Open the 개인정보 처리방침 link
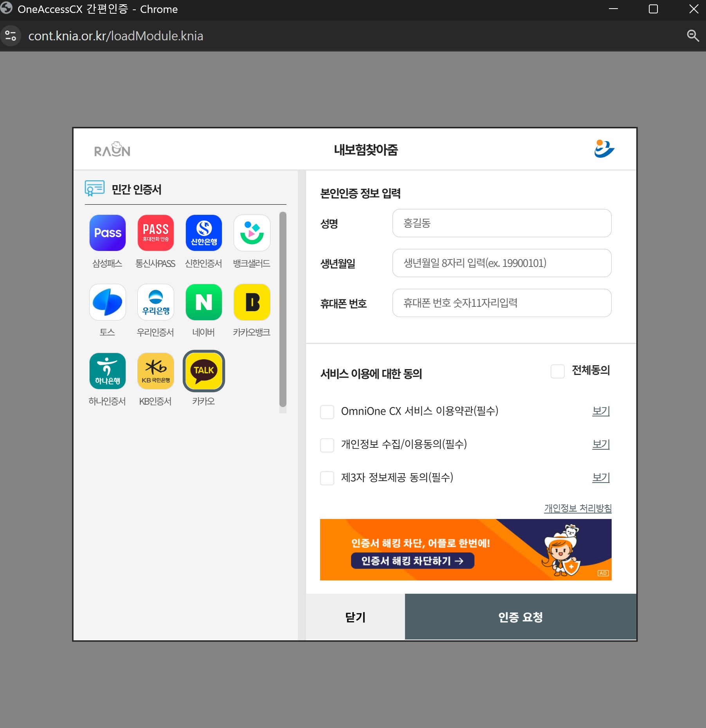Viewport: 706px width, 728px height. coord(578,508)
